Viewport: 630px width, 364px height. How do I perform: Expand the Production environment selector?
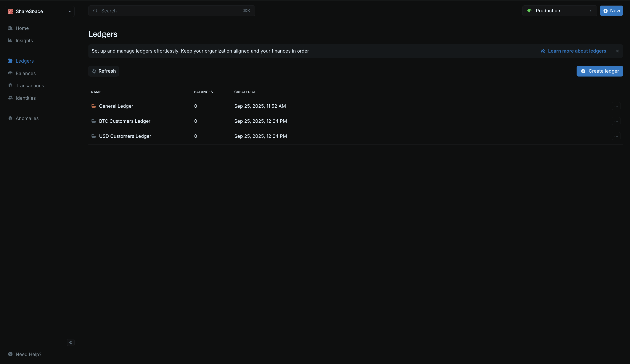[x=560, y=11]
